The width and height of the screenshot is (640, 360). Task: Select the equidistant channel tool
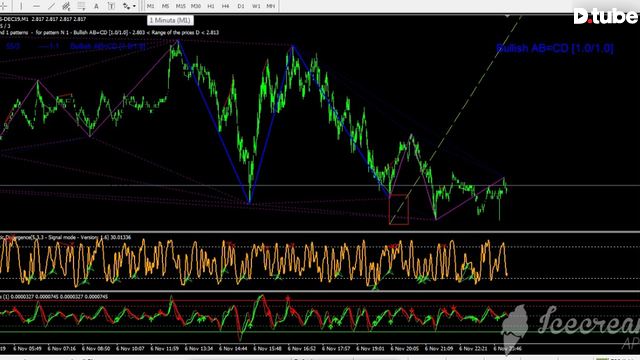pos(66,6)
